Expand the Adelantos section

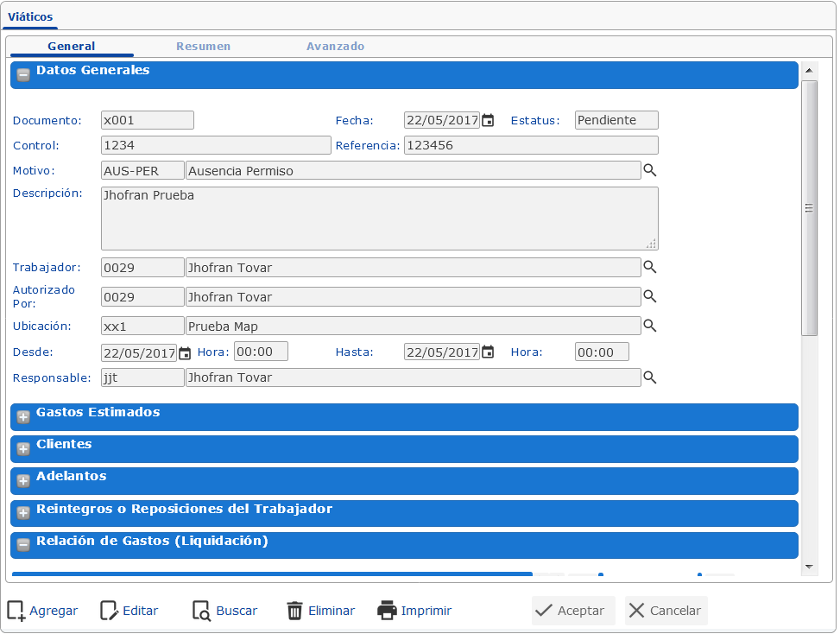tap(23, 480)
